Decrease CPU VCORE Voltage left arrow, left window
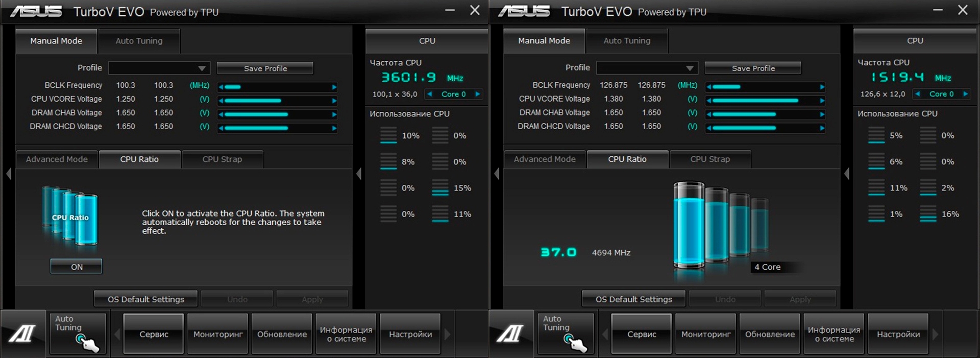Image resolution: width=980 pixels, height=358 pixels. pos(221,101)
